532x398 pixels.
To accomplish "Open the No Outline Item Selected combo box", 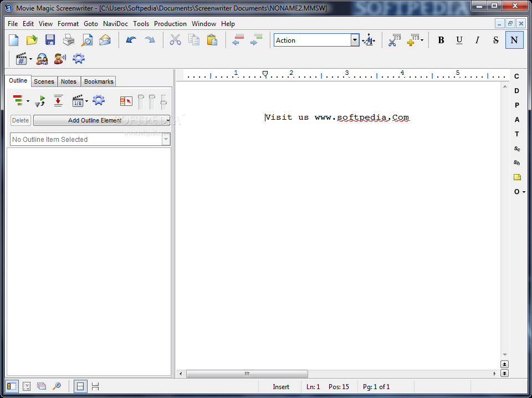I will click(x=90, y=139).
